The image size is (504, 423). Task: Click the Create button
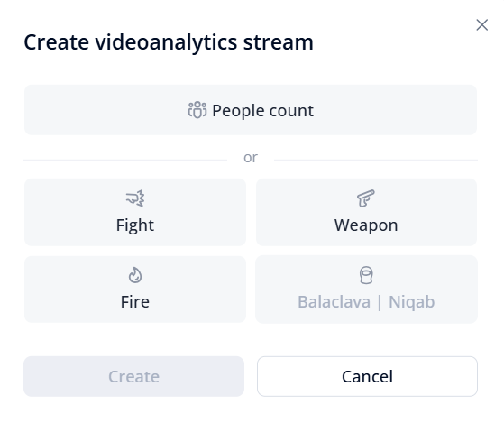pyautogui.click(x=133, y=376)
